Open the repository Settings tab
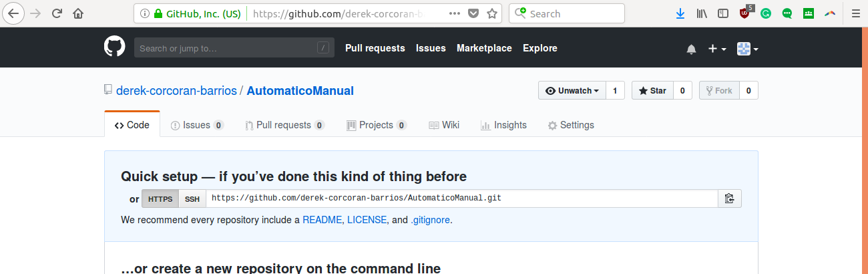868x274 pixels. coord(571,125)
